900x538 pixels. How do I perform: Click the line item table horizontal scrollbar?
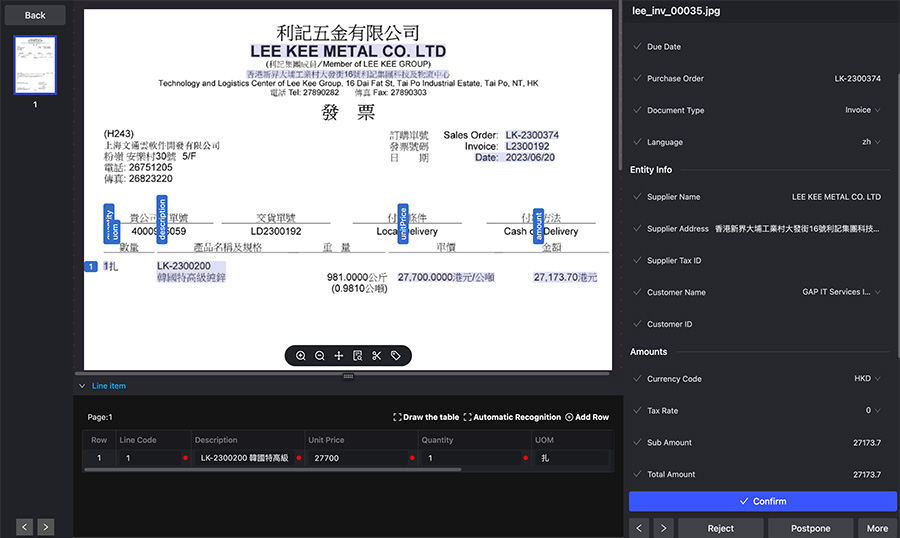pos(273,470)
